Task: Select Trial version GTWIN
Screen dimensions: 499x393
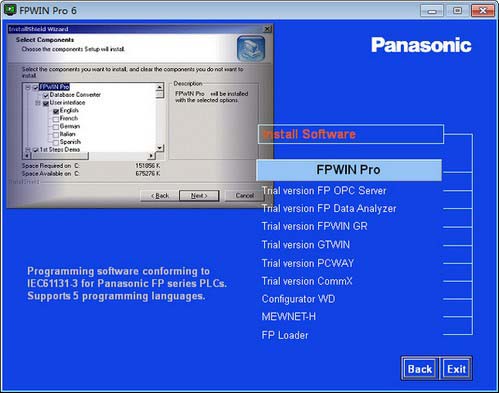Action: click(306, 245)
